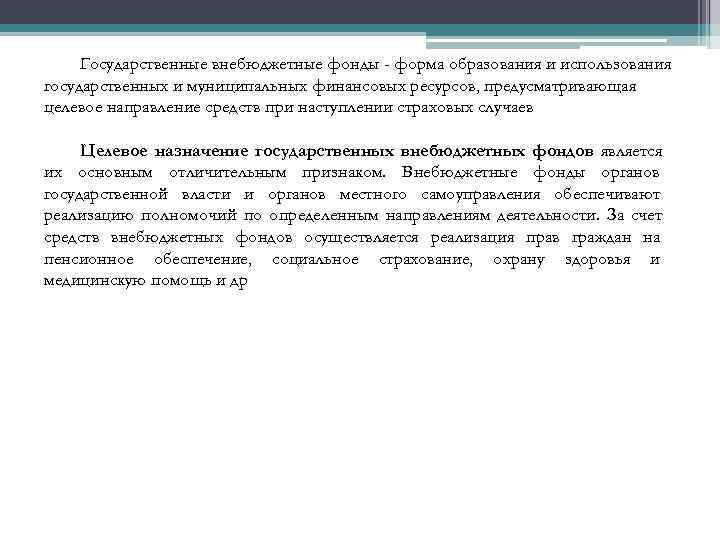Click the bold phrase "Целевое назначение государственных внебюджетных фондов"
Image resolution: width=720 pixels, height=540 pixels.
337,152
